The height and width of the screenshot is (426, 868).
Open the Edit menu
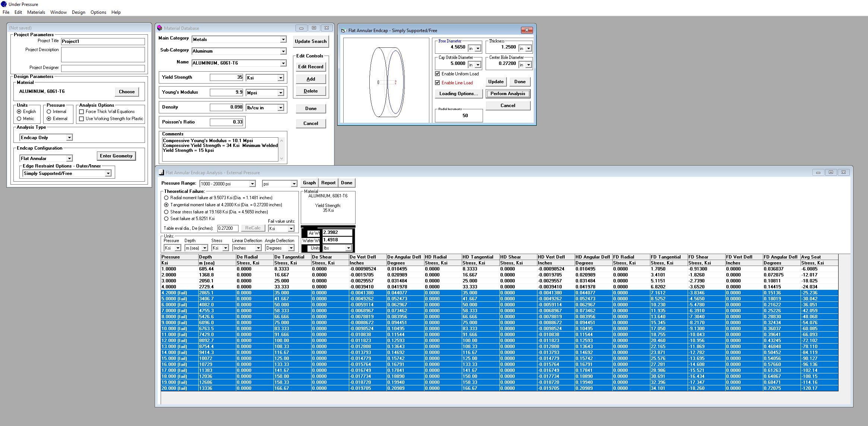tap(18, 12)
